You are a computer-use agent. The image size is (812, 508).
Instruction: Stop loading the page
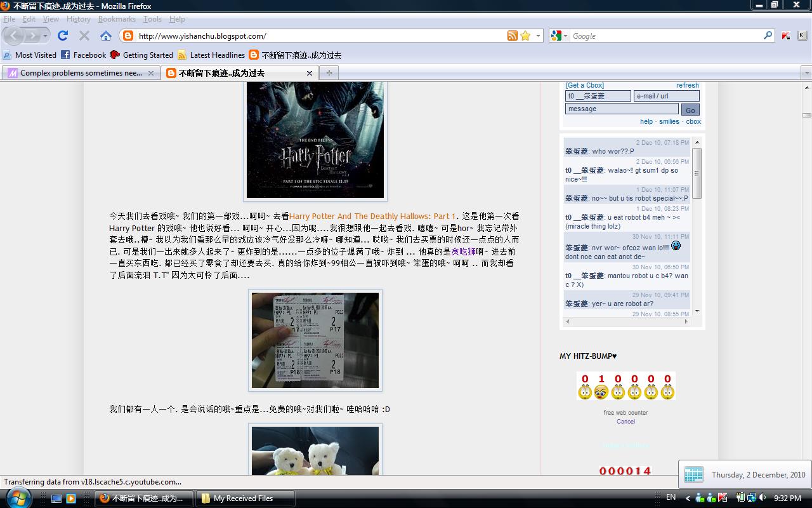point(84,36)
